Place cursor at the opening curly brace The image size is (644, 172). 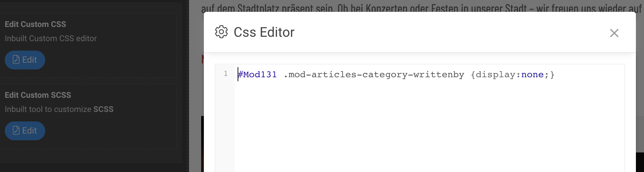473,75
